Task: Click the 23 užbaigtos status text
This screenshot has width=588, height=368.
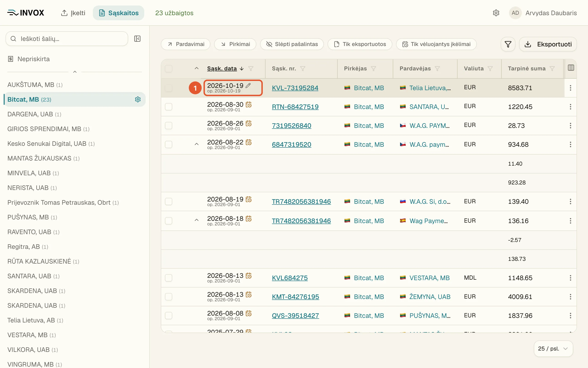Action: click(x=174, y=13)
